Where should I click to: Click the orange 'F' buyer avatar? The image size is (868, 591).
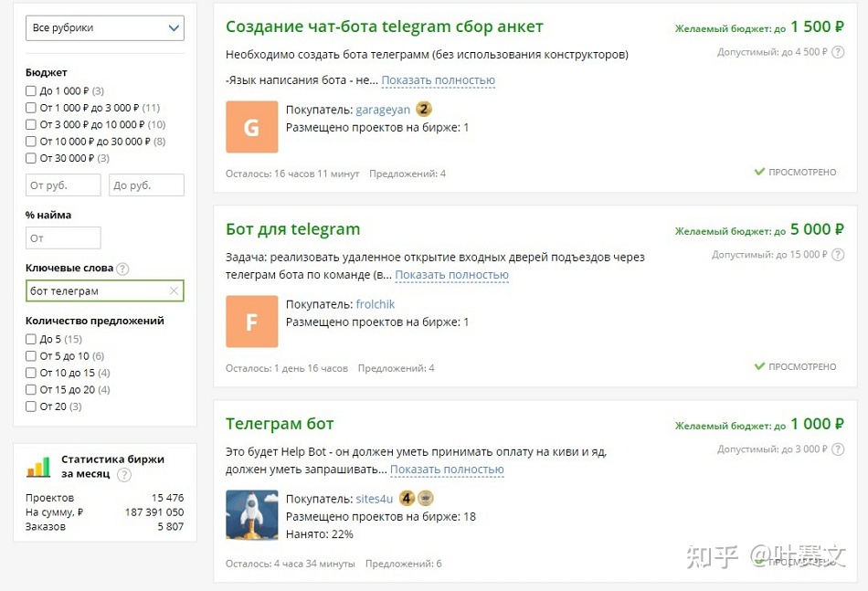(252, 322)
